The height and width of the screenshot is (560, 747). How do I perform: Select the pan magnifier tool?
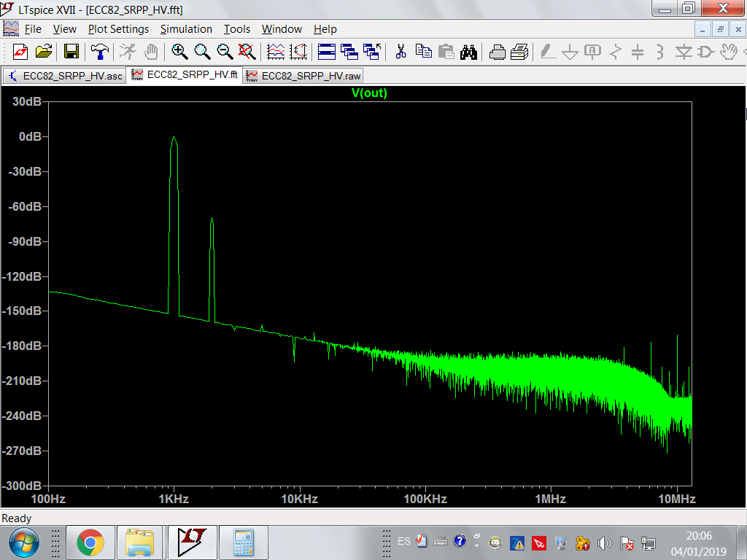[x=203, y=52]
